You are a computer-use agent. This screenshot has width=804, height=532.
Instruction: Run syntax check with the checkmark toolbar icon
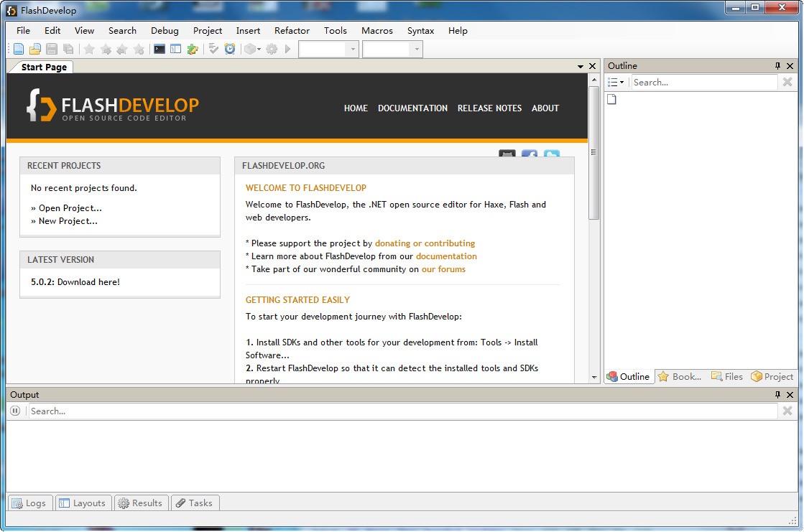point(213,49)
